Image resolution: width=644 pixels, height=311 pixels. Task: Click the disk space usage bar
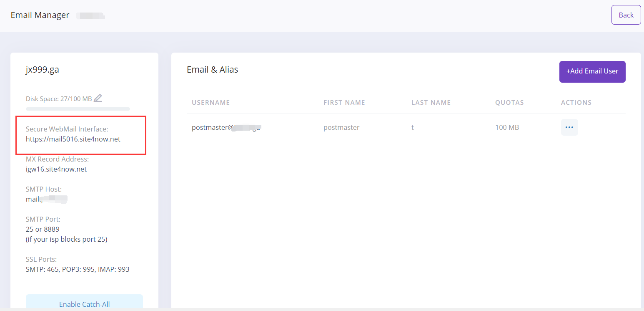(x=78, y=109)
